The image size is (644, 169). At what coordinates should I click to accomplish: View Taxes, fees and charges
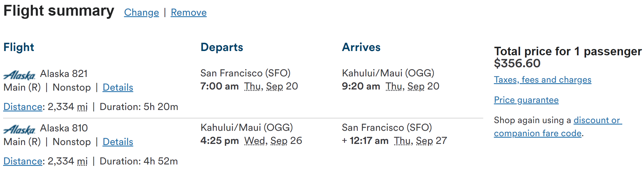542,80
